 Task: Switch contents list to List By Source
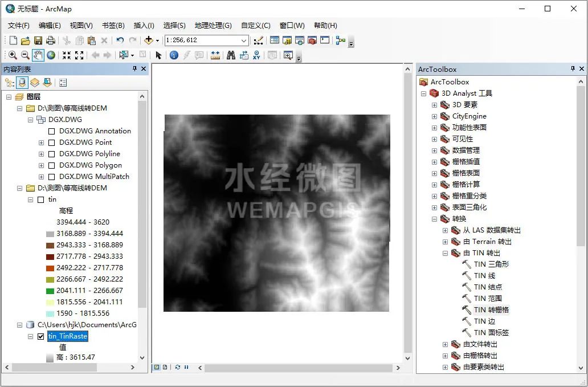(x=22, y=83)
